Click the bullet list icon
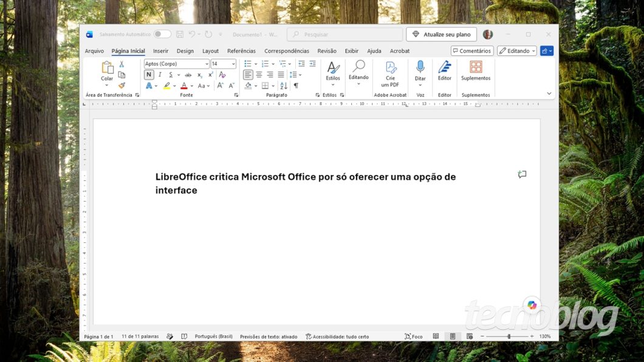This screenshot has width=644, height=362. pyautogui.click(x=248, y=64)
